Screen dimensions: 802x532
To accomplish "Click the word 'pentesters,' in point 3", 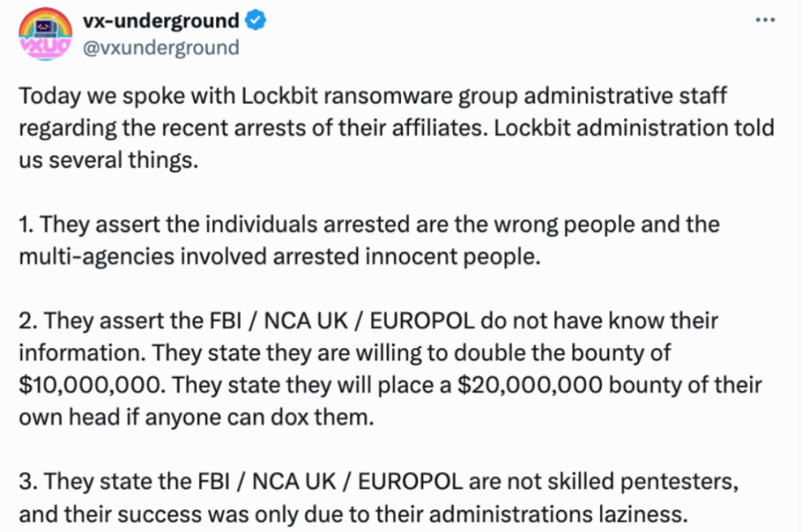I will [x=680, y=482].
